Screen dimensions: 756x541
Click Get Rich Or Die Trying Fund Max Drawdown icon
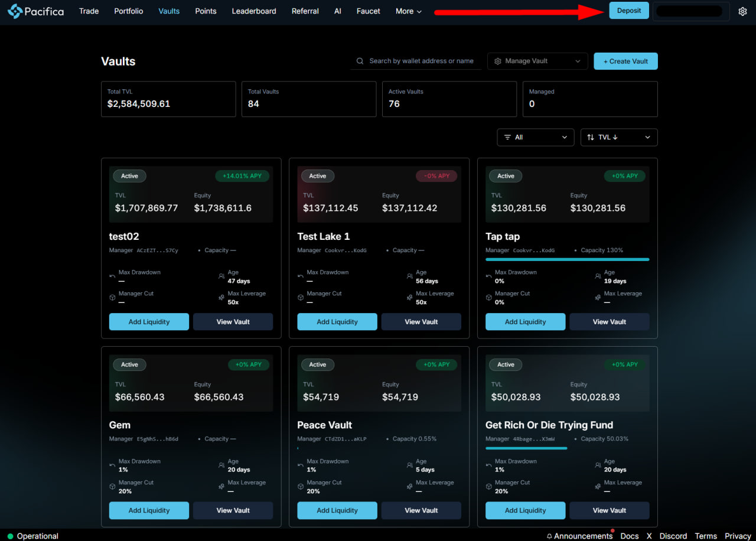click(489, 465)
